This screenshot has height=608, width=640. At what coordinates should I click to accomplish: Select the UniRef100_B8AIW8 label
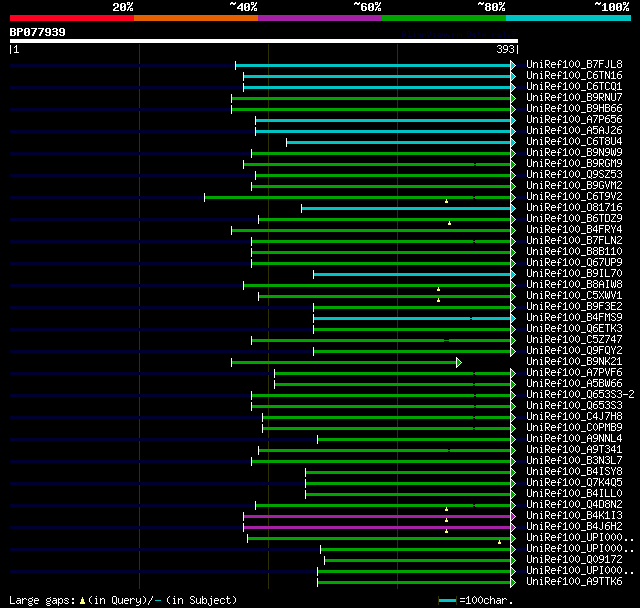[x=574, y=285]
